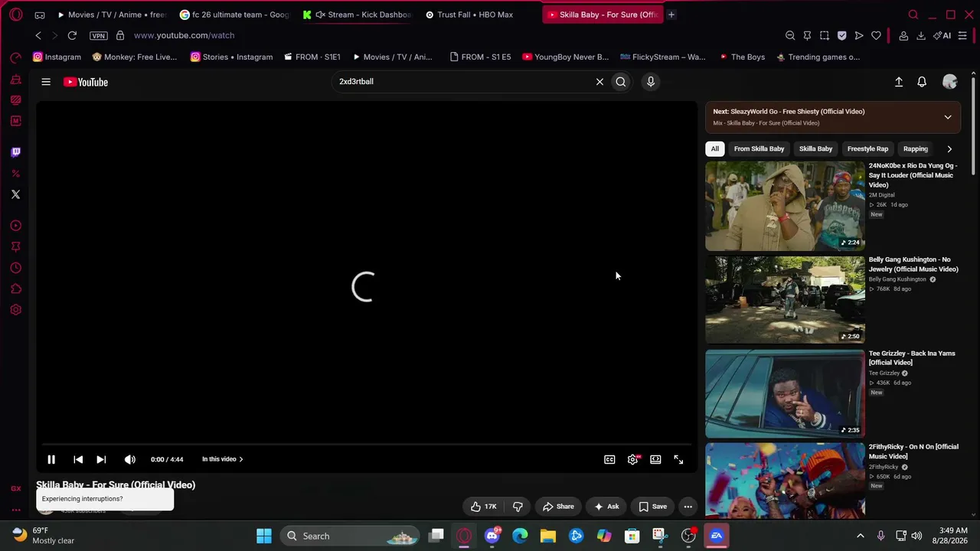Pause the video playback
Viewport: 980px width, 551px height.
[x=51, y=459]
